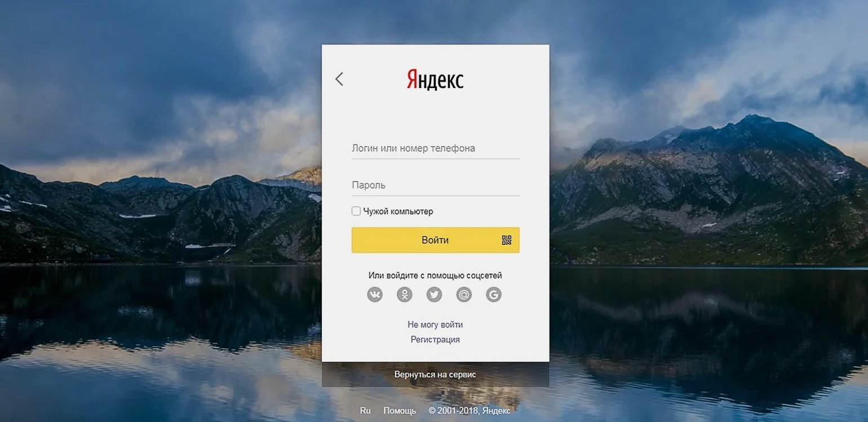Focus the Пароль password field
This screenshot has height=422, width=868.
pyautogui.click(x=435, y=185)
